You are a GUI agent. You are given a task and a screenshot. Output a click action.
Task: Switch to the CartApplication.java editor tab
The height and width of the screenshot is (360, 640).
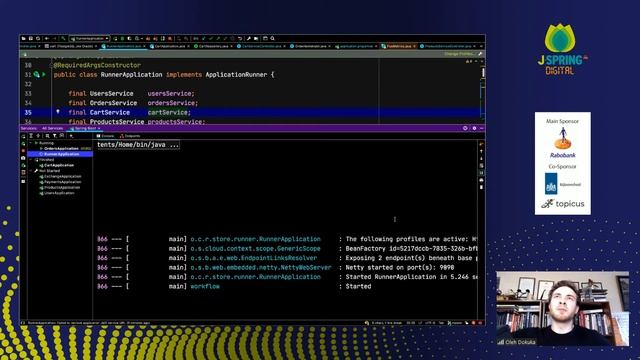pyautogui.click(x=169, y=46)
